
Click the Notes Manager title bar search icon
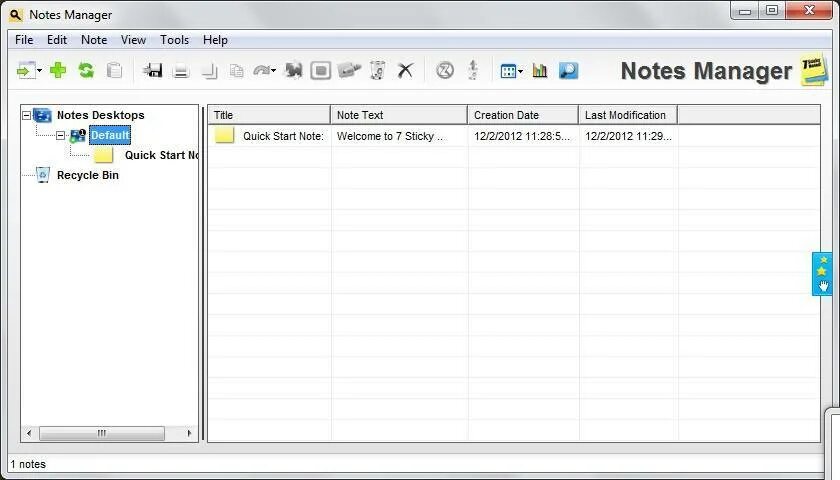[x=16, y=15]
